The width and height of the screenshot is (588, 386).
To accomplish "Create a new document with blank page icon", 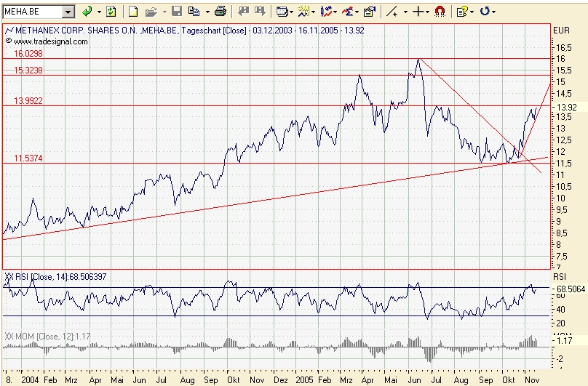I will pyautogui.click(x=132, y=12).
